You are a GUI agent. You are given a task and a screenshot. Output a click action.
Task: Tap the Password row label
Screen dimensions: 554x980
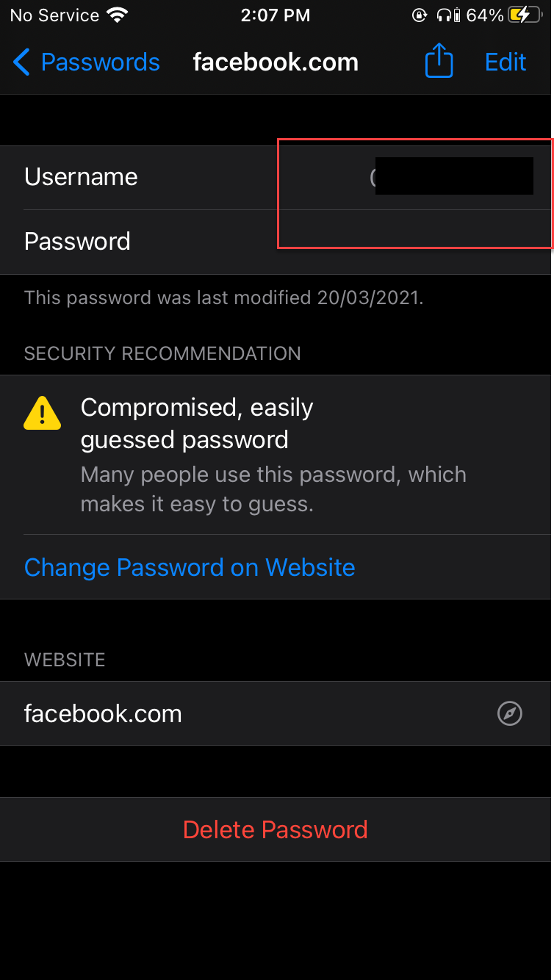coord(77,242)
